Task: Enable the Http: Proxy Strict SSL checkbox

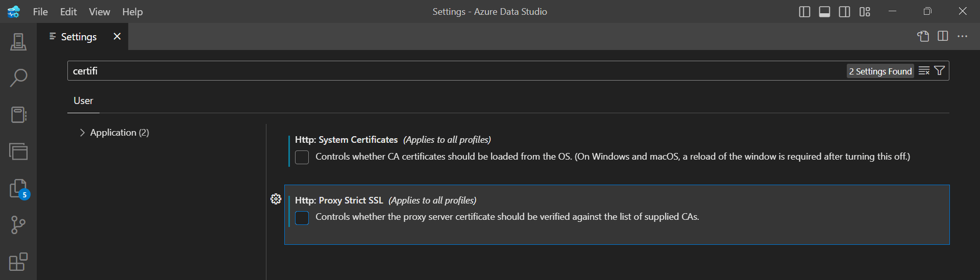Action: [x=302, y=218]
